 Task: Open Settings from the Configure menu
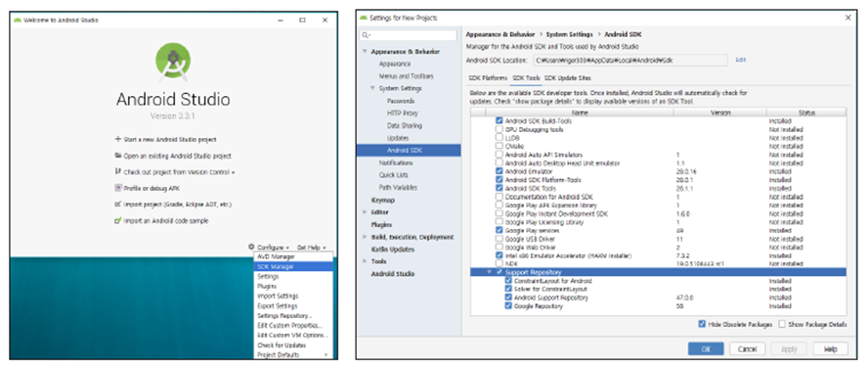coord(293,277)
